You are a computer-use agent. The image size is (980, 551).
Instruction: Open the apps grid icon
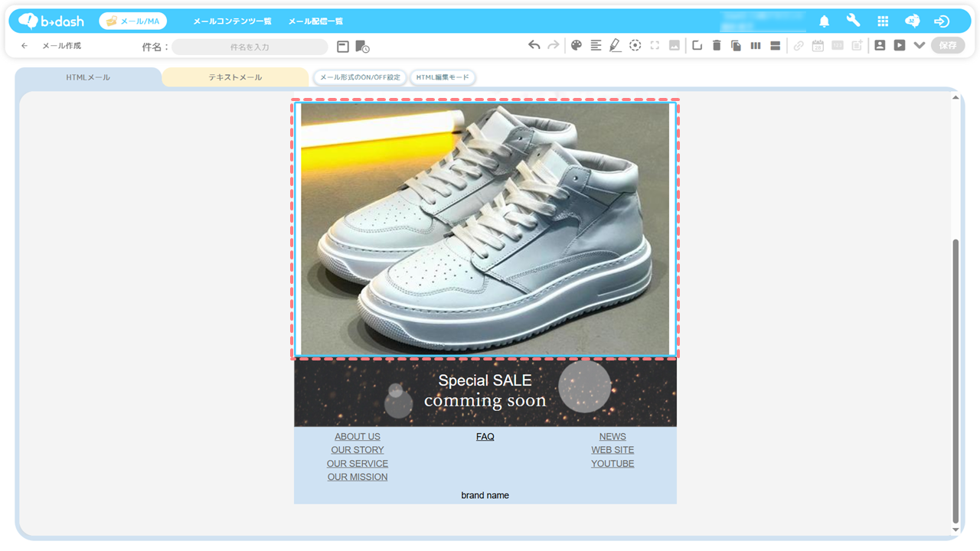883,21
